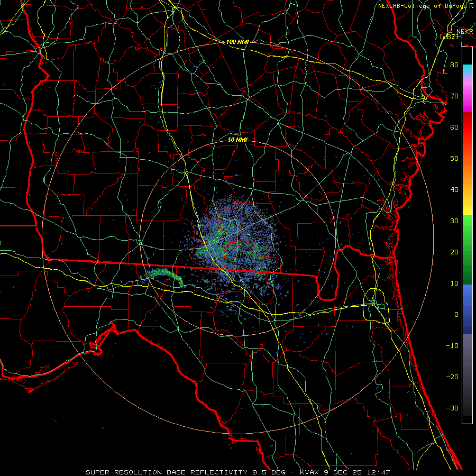The height and width of the screenshot is (476, 476).
Task: Select the 40 value on the dBZ scale
Action: point(454,189)
